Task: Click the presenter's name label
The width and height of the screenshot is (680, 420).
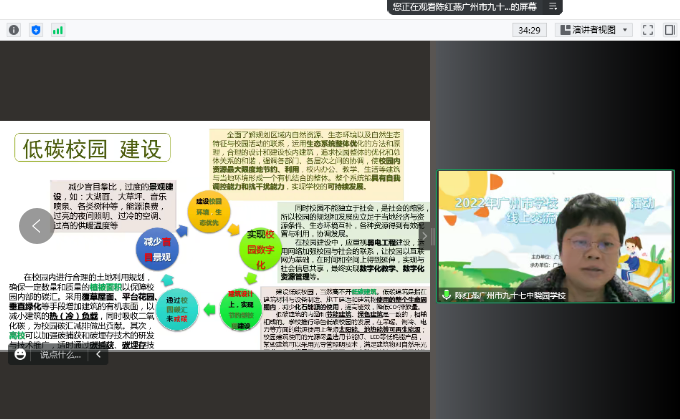Action: [x=510, y=295]
